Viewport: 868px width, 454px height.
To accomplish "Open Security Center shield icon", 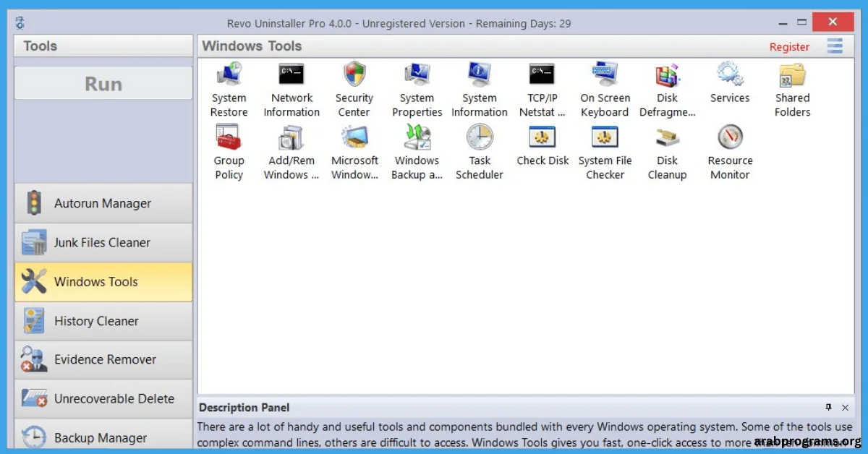I will (x=354, y=74).
